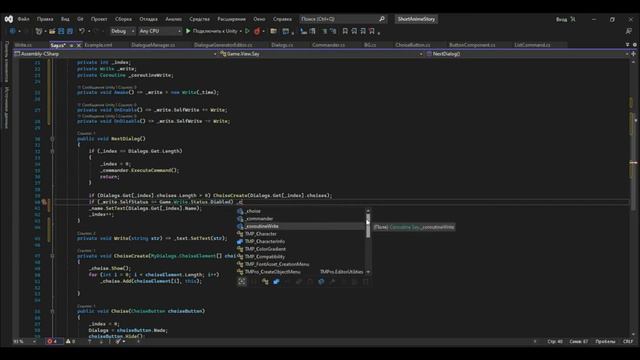Switch to the ChoiseButton.cs tab

[x=413, y=45]
